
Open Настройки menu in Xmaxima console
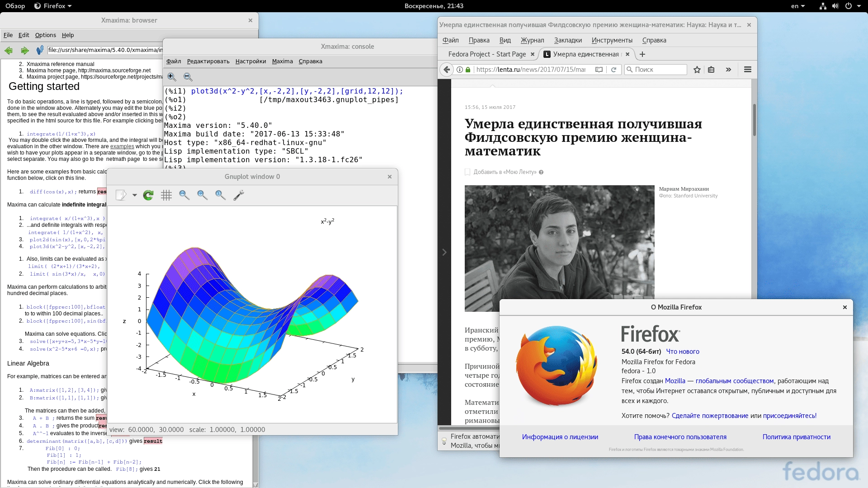[250, 61]
